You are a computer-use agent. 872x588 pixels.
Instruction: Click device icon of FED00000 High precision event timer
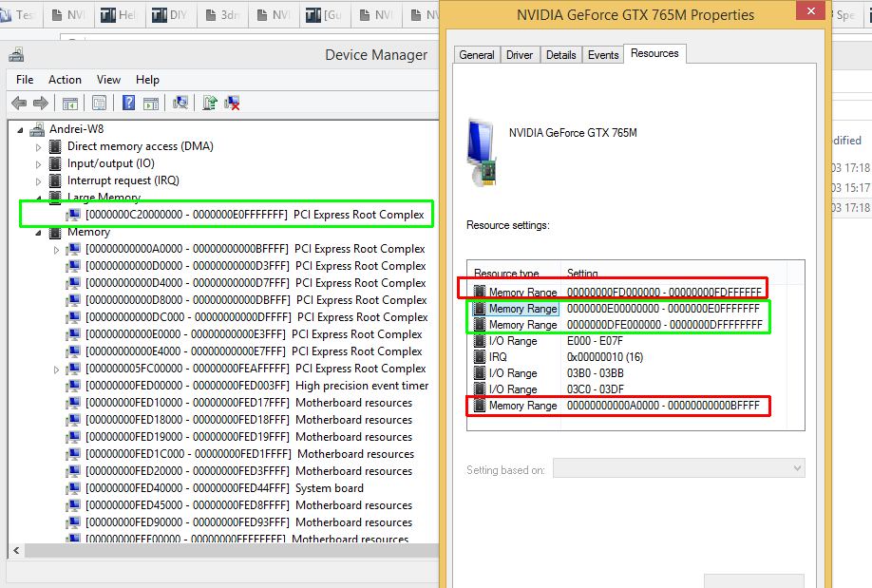(73, 386)
